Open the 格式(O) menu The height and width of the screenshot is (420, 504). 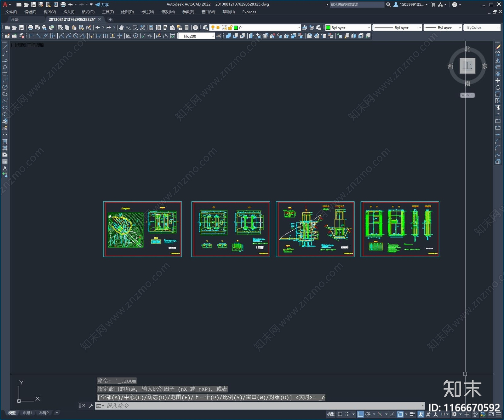[x=88, y=12]
